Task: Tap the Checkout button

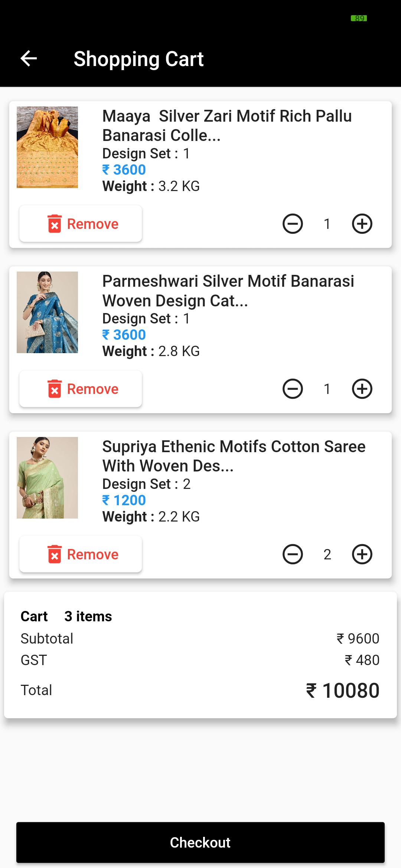Action: pyautogui.click(x=200, y=842)
